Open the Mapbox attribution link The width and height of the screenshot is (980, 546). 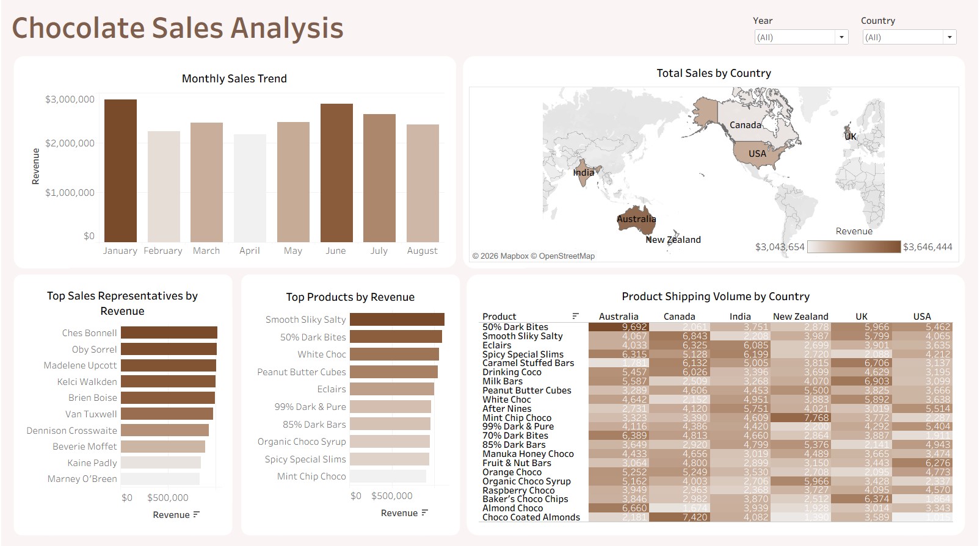click(x=500, y=256)
